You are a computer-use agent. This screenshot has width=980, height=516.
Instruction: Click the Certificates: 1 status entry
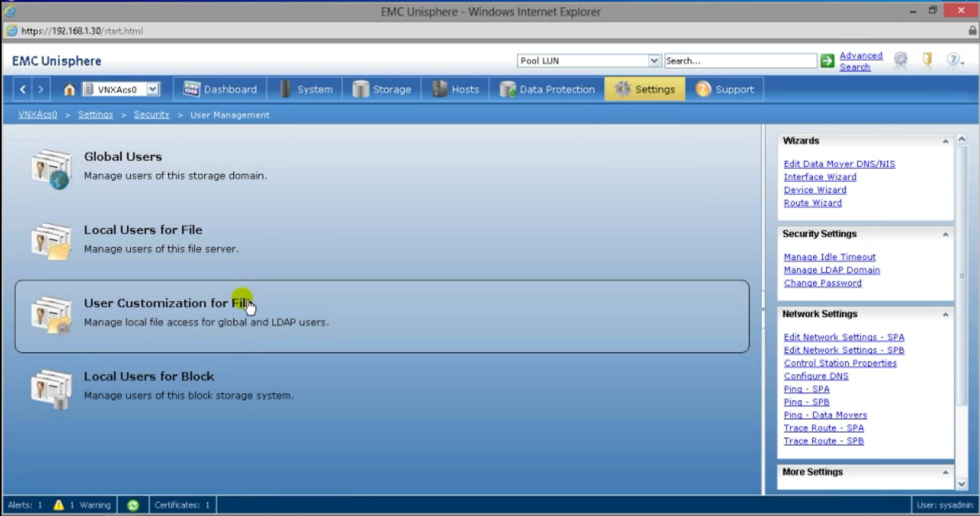tap(182, 505)
